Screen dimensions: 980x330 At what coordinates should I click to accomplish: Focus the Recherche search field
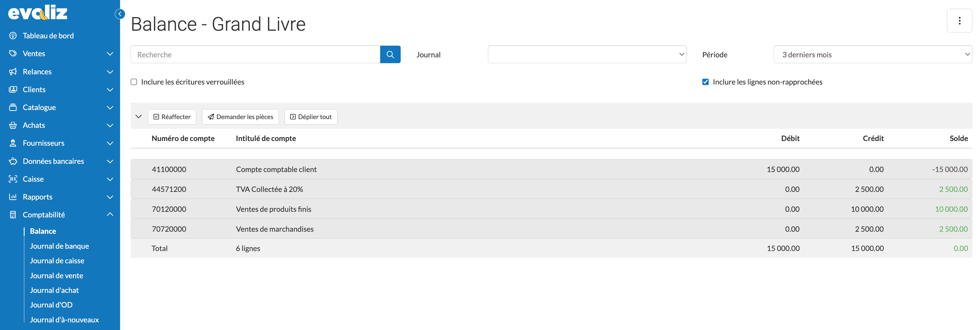[x=255, y=54]
